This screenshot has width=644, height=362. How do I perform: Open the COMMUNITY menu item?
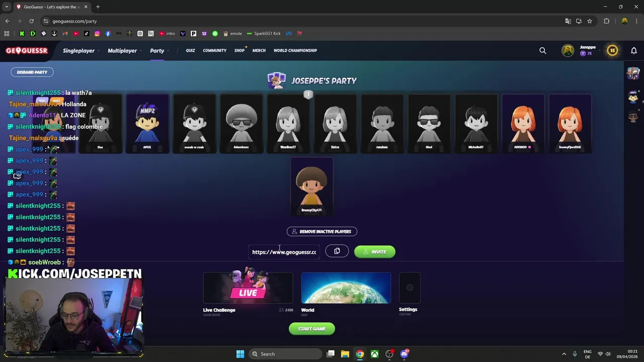coord(215,50)
